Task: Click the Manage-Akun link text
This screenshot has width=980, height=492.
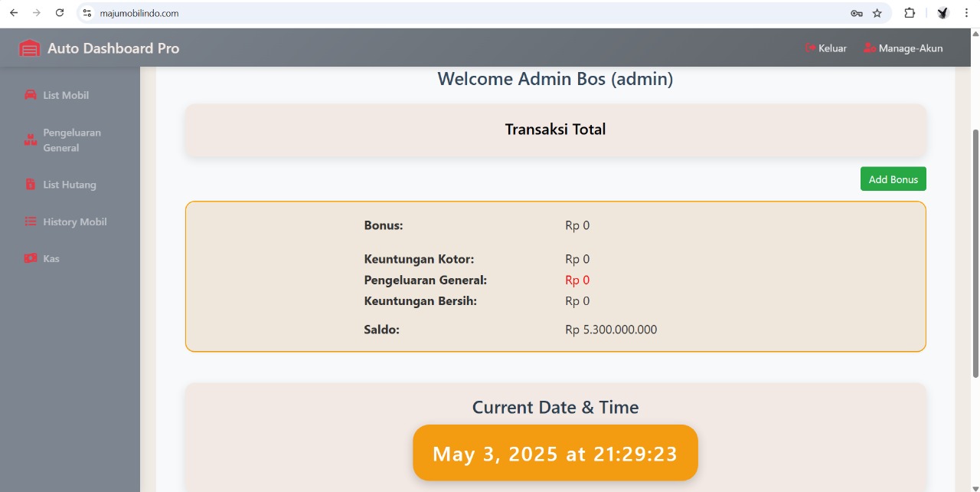Action: click(910, 48)
